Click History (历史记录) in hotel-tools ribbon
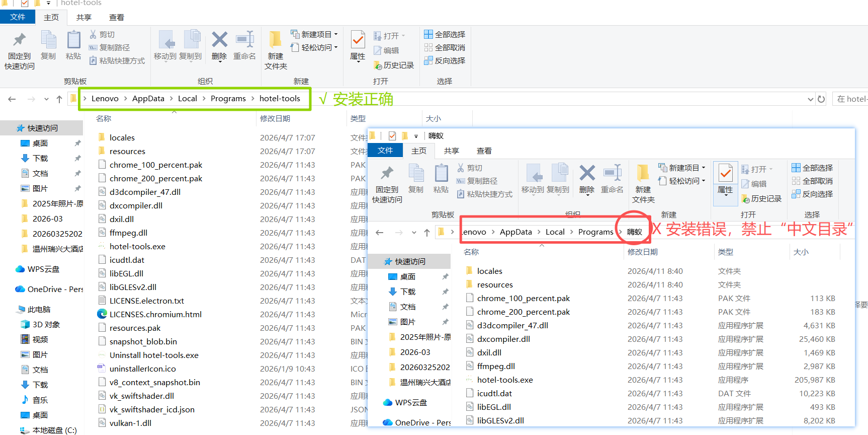The width and height of the screenshot is (868, 435). [394, 65]
